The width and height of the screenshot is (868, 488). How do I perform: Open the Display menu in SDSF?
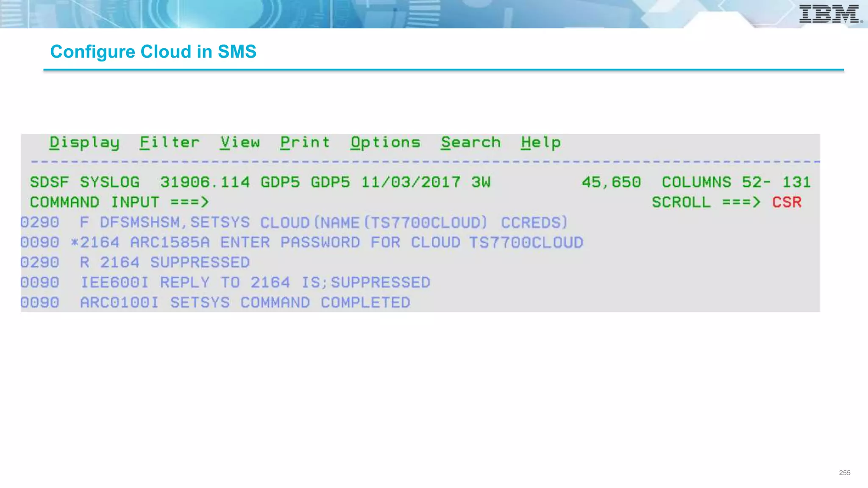pos(84,143)
